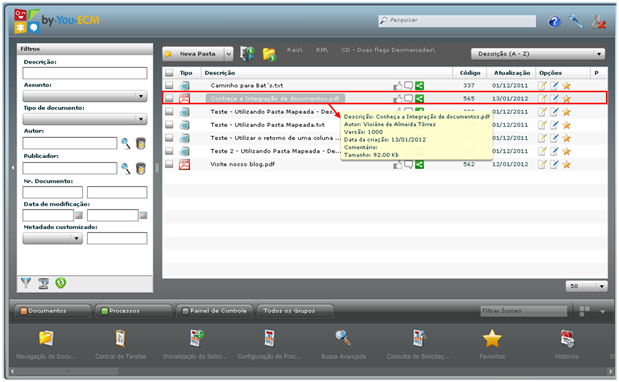Click share icon for Visite nosso blog.pdf
This screenshot has width=619, height=382.
[420, 165]
